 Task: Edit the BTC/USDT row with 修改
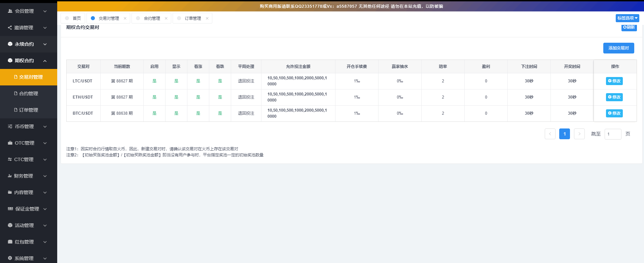click(x=614, y=113)
